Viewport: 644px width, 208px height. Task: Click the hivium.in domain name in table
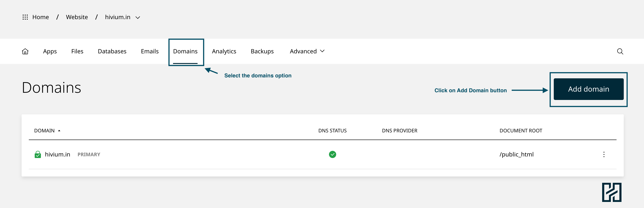tap(58, 154)
